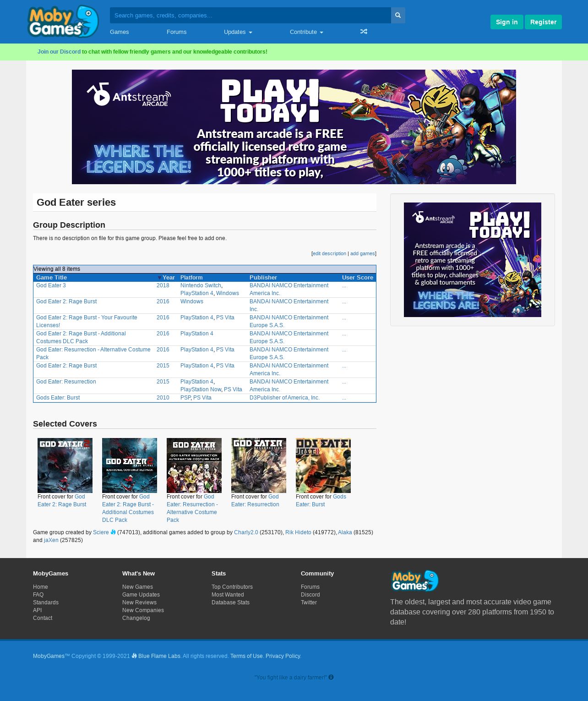Click the info icon beside the quote
Viewport: 588px width, 701px height.
pos(331,677)
